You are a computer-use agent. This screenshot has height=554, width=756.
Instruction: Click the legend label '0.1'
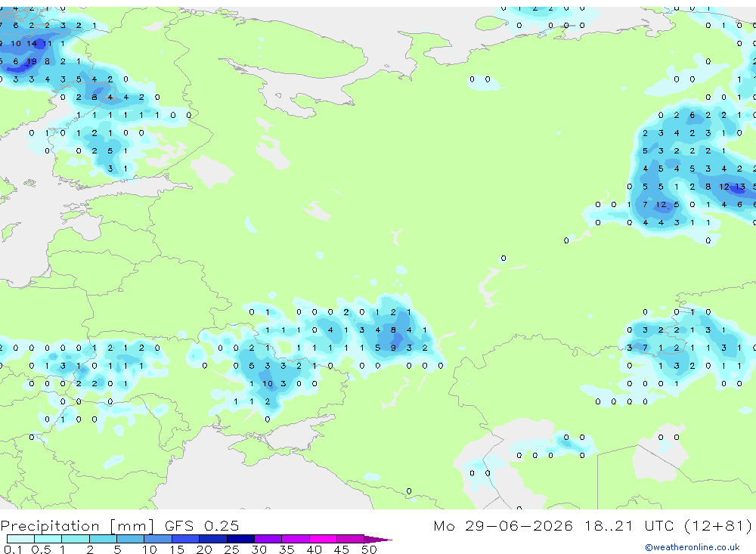(x=13, y=549)
